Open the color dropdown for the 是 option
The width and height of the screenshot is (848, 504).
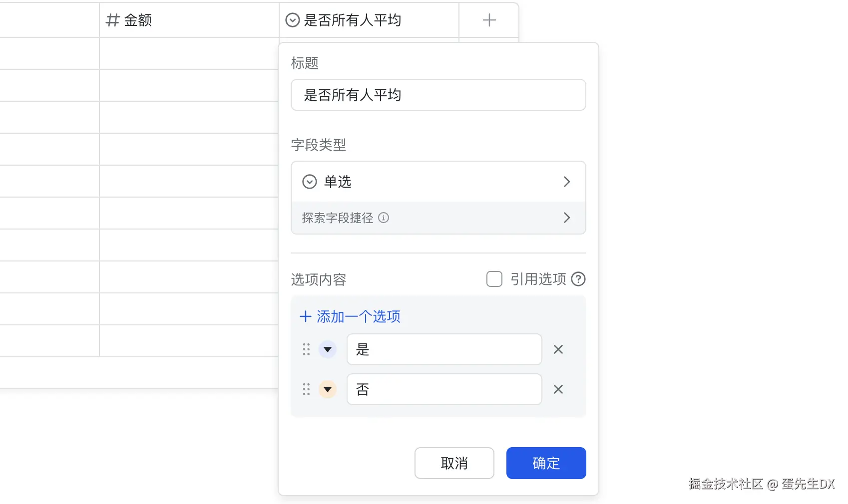click(328, 349)
